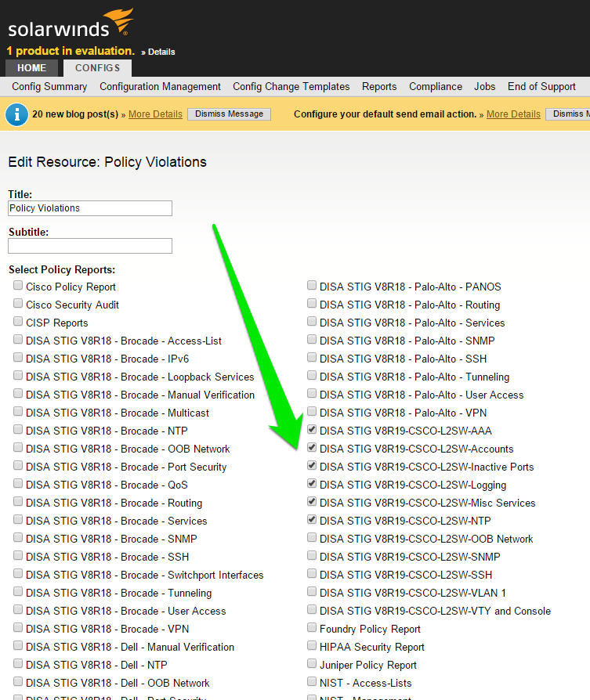590x700 pixels.
Task: Open the Reports menu item
Action: (379, 87)
